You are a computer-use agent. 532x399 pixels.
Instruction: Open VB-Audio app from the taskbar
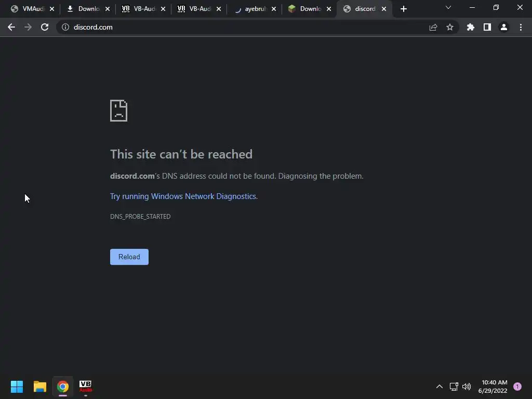click(86, 387)
